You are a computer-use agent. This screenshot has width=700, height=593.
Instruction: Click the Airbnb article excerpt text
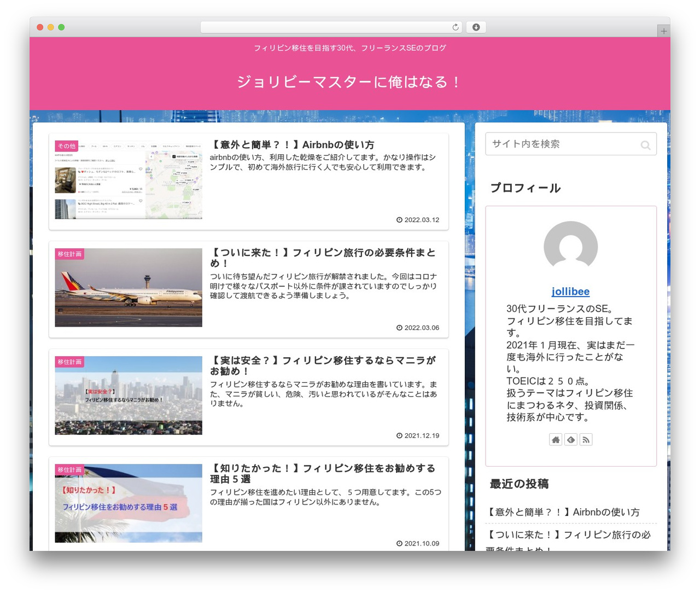point(323,162)
